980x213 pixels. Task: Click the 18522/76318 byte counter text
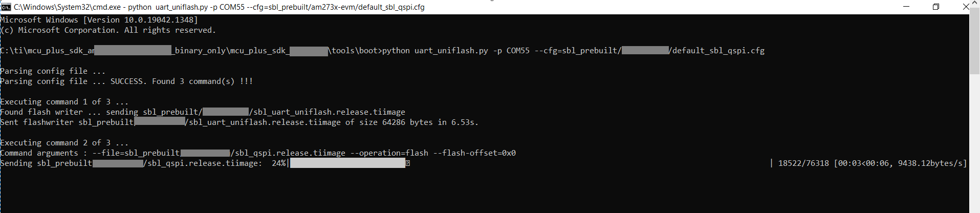click(x=803, y=163)
